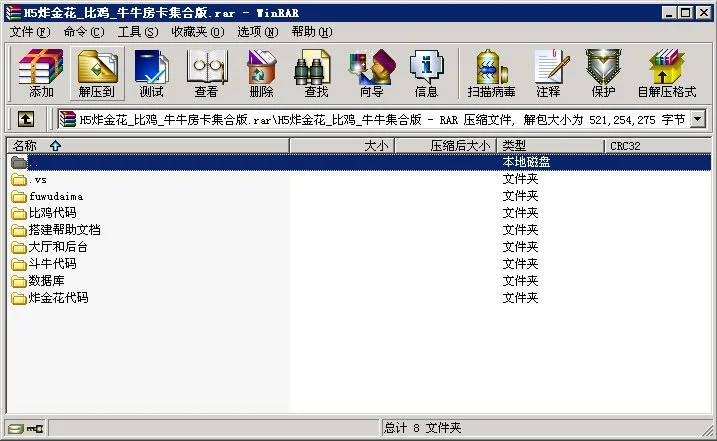Click the Test (测试) archive icon
The image size is (717, 441).
pos(151,74)
